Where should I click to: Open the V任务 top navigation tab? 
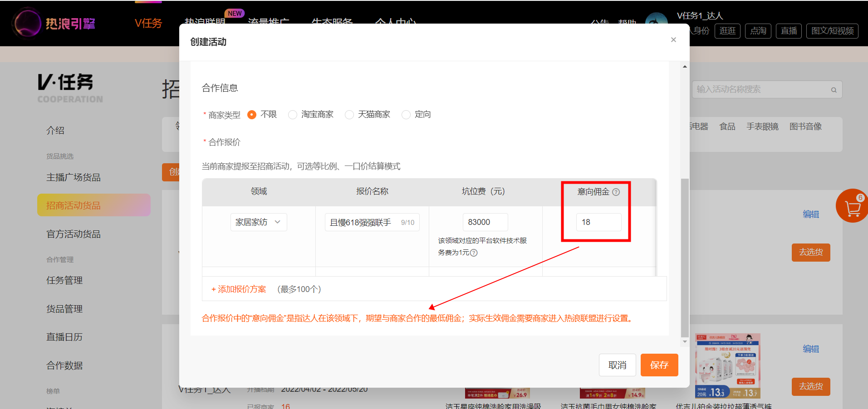click(148, 23)
